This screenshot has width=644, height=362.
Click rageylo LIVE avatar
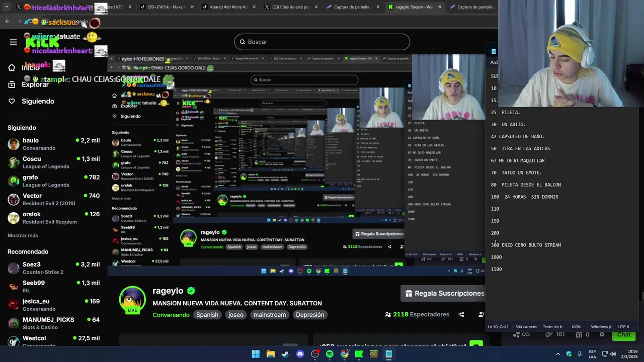[132, 300]
